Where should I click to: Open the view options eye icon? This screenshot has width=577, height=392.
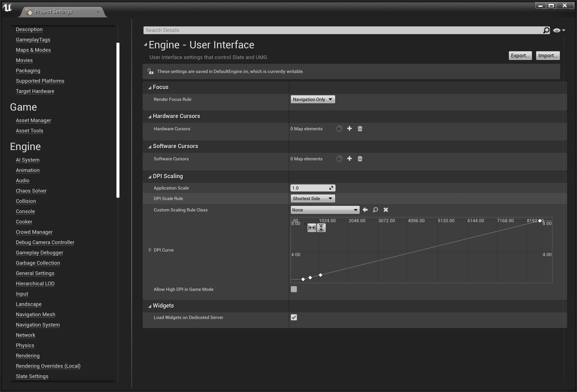point(559,30)
